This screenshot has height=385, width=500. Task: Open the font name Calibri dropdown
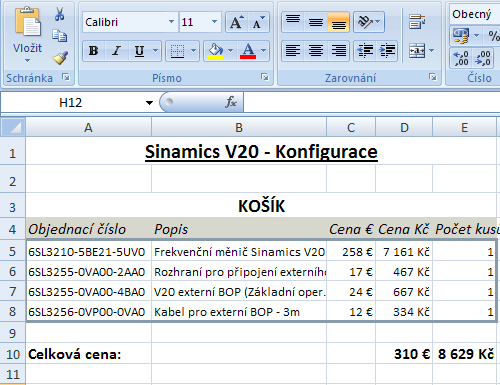pyautogui.click(x=171, y=22)
